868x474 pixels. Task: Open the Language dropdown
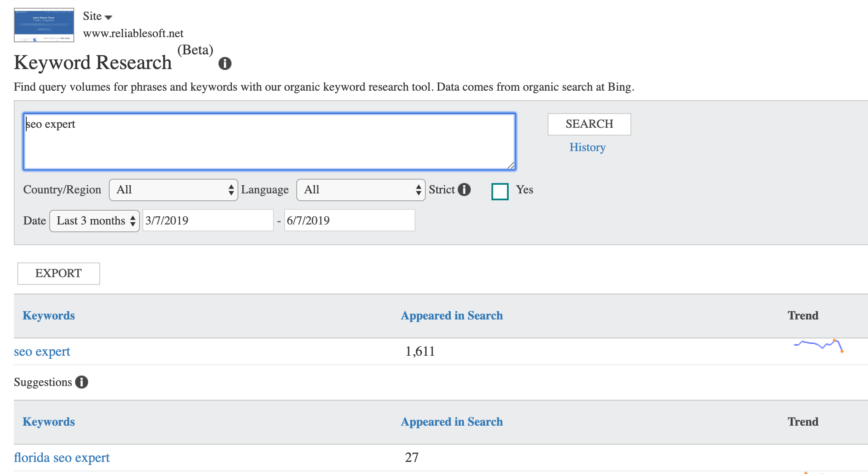pyautogui.click(x=361, y=190)
